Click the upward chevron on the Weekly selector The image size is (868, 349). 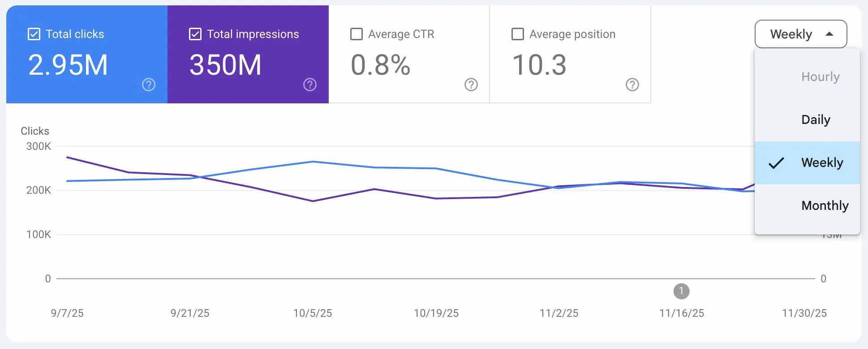coord(829,34)
